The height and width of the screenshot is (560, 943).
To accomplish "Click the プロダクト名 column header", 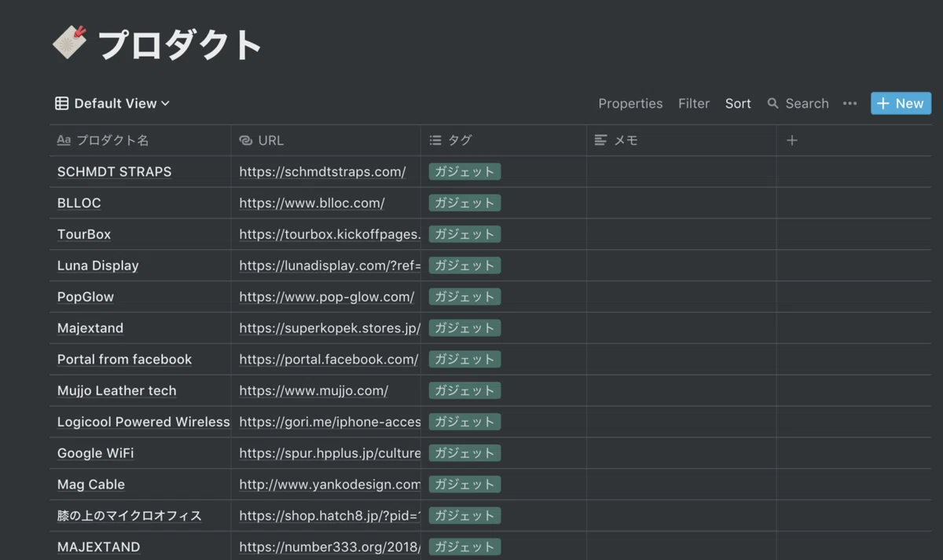I will pyautogui.click(x=140, y=141).
